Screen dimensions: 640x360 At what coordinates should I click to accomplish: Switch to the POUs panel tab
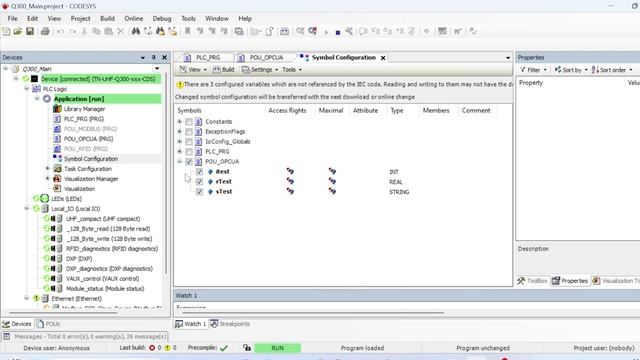click(48, 324)
